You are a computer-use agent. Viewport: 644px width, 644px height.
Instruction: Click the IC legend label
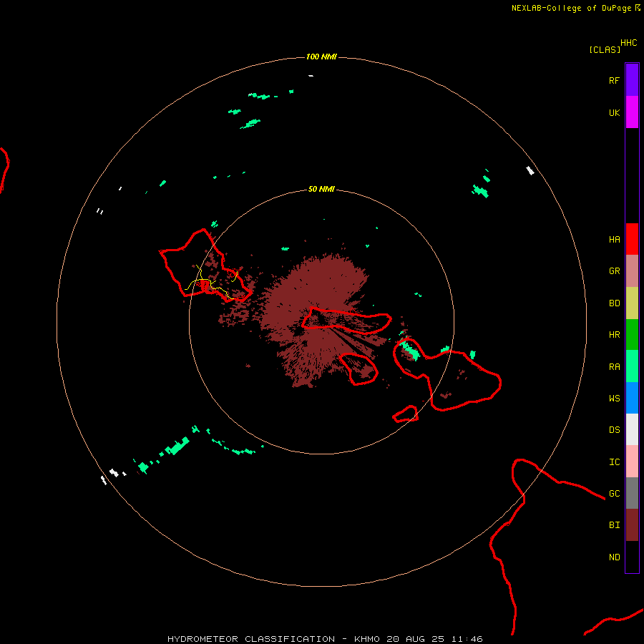pos(614,462)
